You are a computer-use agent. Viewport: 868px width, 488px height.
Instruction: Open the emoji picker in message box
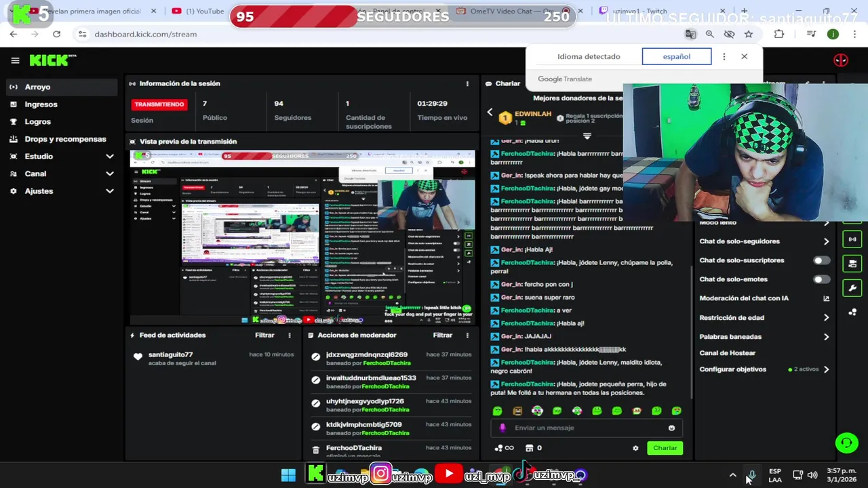click(671, 428)
